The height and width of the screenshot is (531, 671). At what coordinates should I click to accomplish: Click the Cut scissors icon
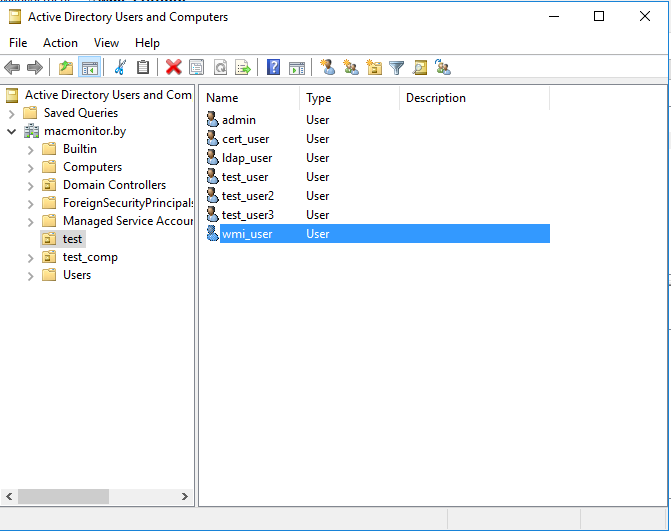click(120, 67)
